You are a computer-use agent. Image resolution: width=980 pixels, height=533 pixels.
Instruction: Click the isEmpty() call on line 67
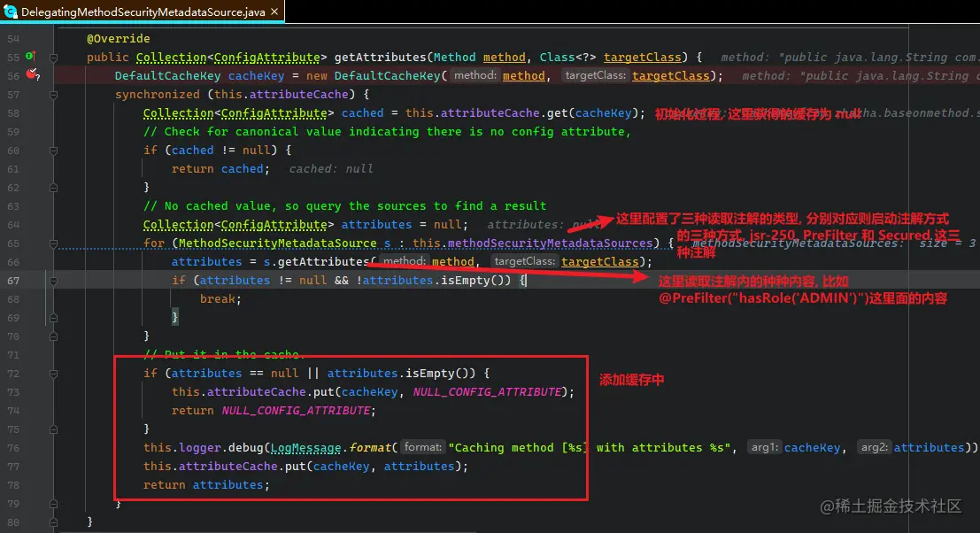(475, 281)
